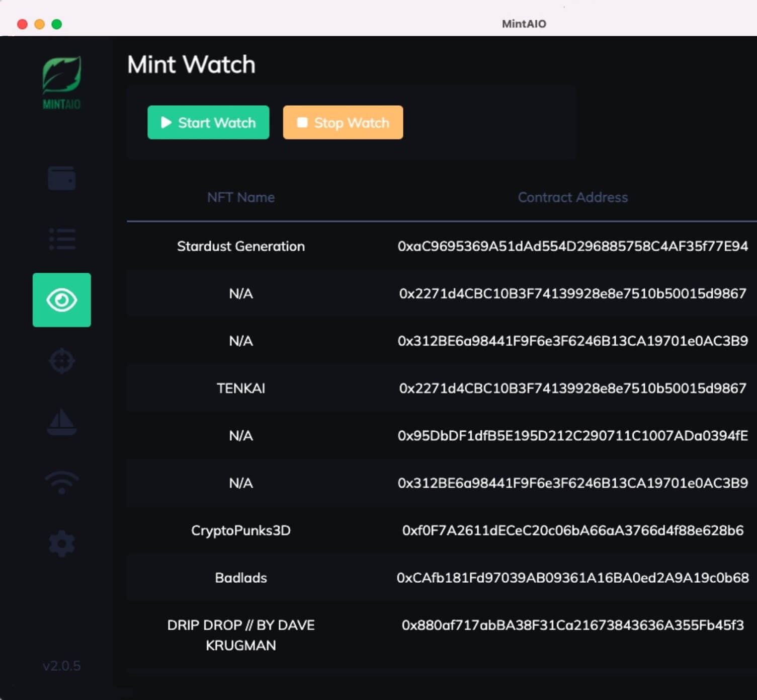The height and width of the screenshot is (700, 757).
Task: Select the TENKAI NFT name
Action: pos(241,388)
